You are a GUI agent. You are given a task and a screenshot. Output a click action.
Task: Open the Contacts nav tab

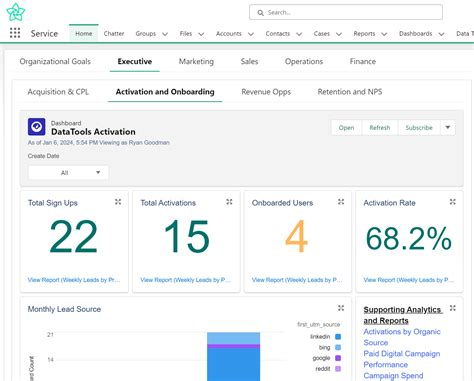(278, 34)
